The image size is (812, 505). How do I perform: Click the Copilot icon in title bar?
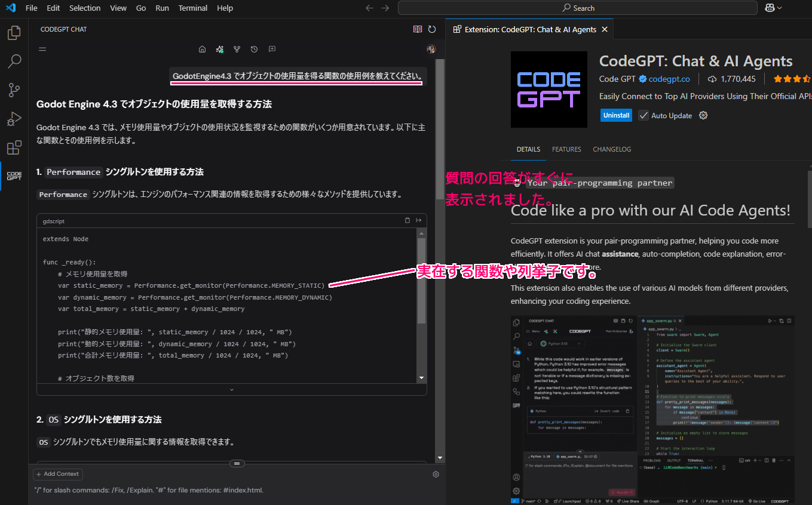tap(770, 8)
